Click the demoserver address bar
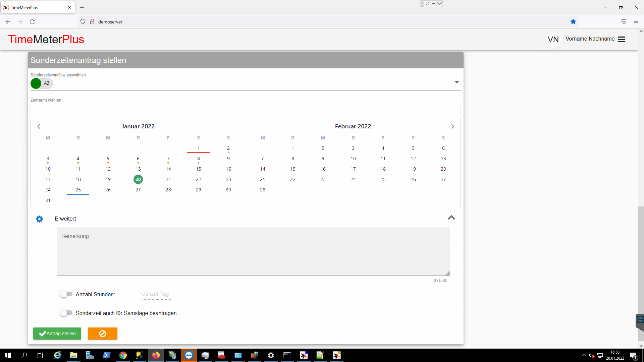Screen dimensions: 644x362 point(329,21)
